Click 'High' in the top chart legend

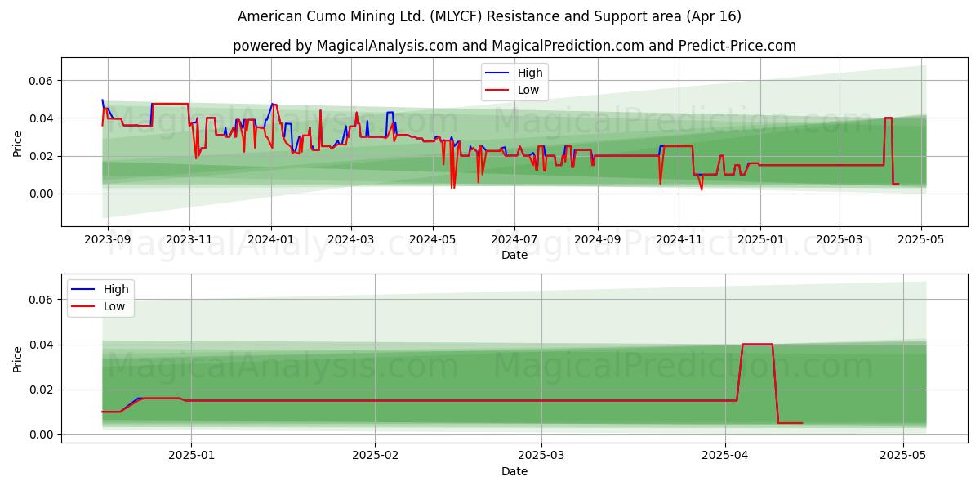530,73
